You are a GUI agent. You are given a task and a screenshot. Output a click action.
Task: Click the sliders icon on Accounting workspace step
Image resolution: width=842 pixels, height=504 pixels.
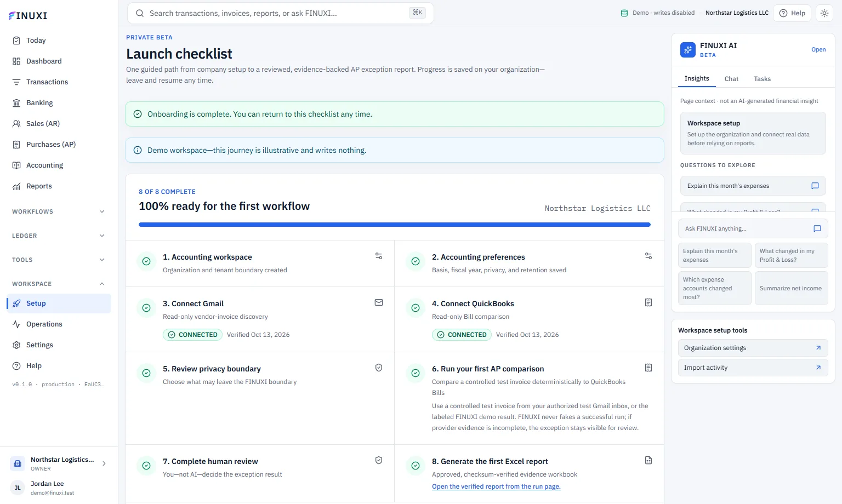tap(379, 256)
